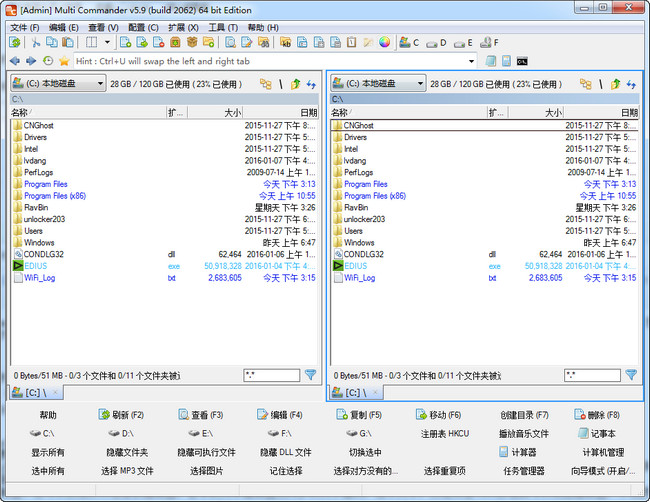
Task: Click left panel folder tree icon
Action: pyautogui.click(x=265, y=84)
